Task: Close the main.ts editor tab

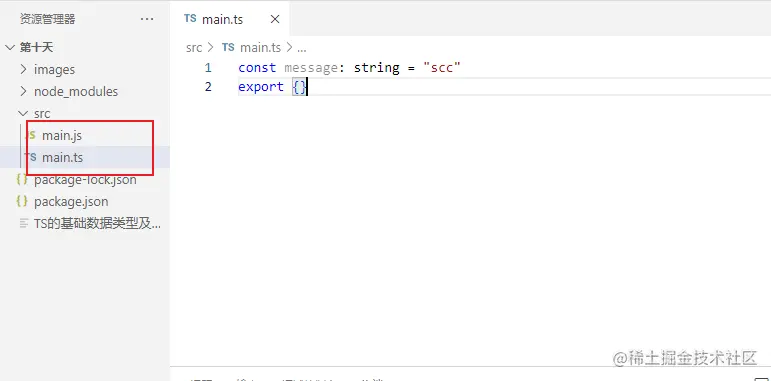Action: point(275,19)
